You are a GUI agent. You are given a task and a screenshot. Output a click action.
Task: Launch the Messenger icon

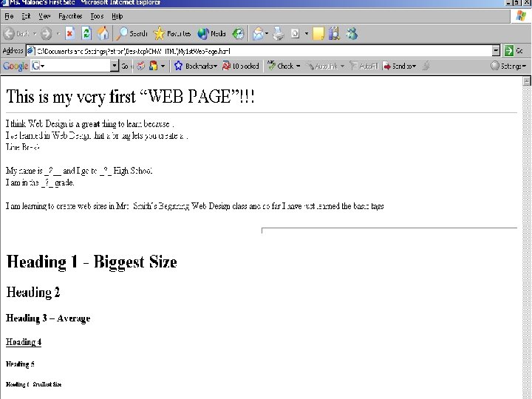pos(352,33)
